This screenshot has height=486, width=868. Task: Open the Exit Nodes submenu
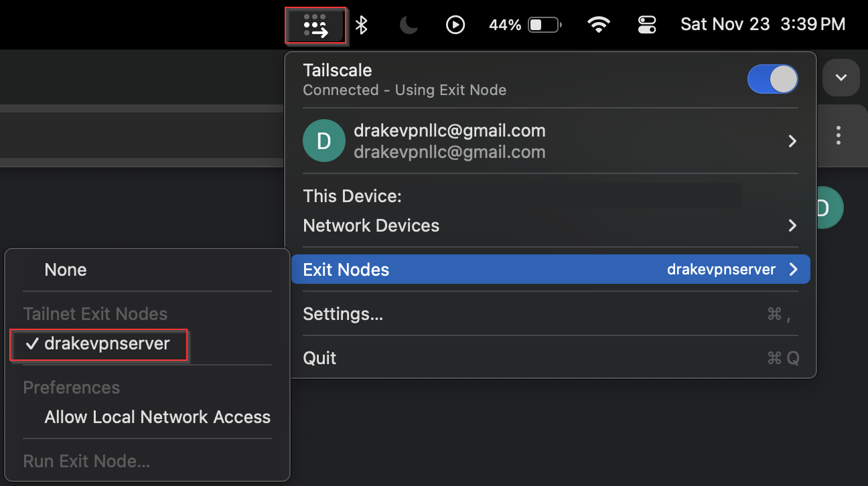pos(551,269)
